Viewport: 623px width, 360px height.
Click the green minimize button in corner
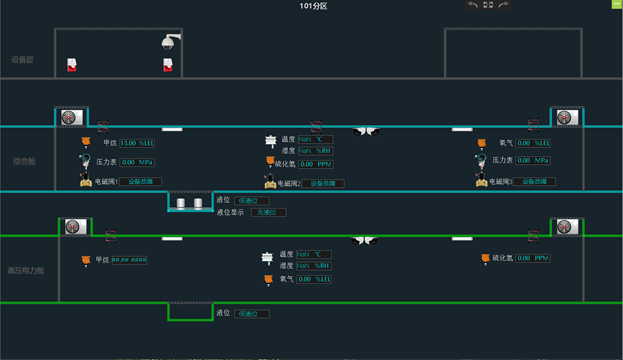click(617, 4)
